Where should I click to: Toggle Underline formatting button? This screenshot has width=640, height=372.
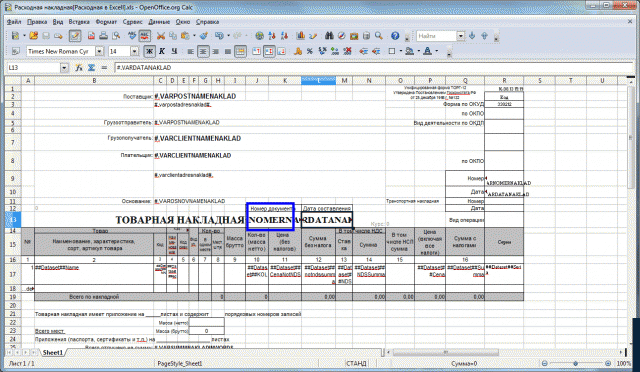[x=174, y=51]
